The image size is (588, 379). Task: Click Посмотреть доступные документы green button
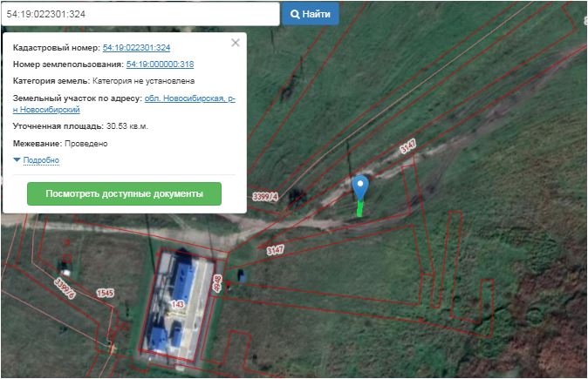[x=125, y=193]
